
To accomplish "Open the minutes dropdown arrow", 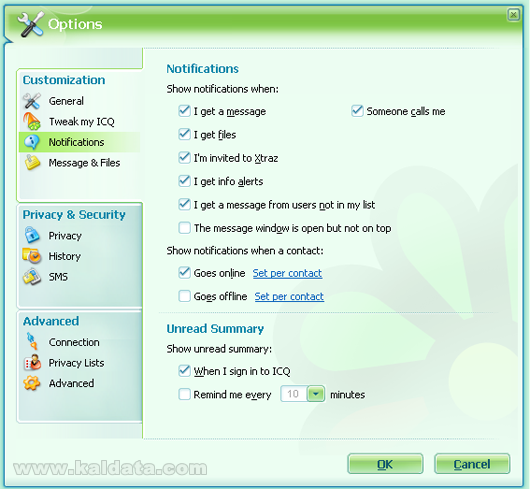I will (x=316, y=394).
